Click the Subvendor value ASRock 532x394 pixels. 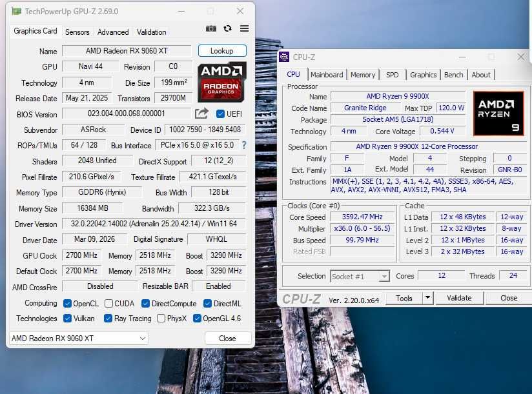(x=94, y=130)
